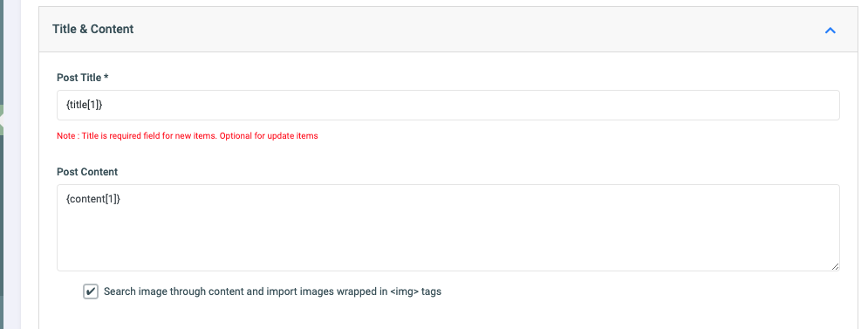
Task: Click empty space at right of Post Title field
Action: [720, 106]
